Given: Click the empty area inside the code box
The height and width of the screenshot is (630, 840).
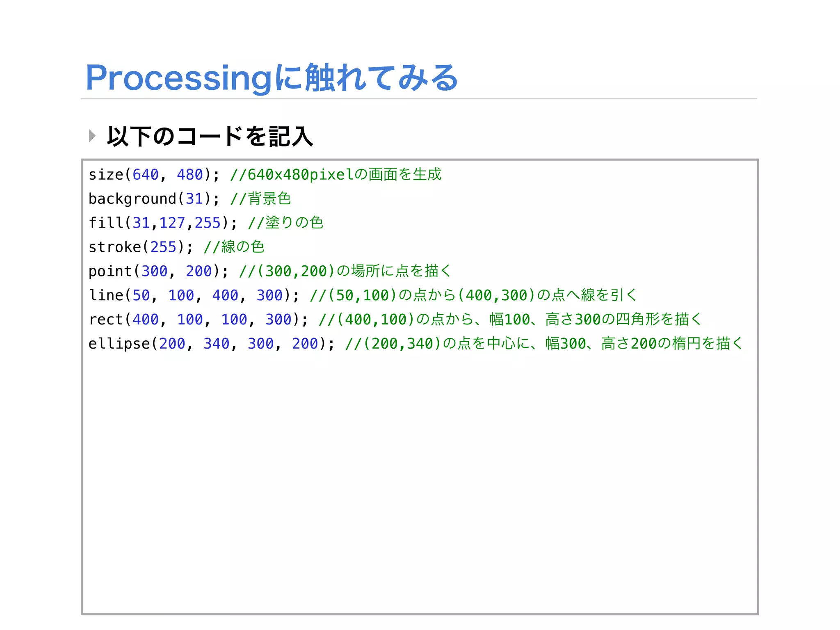Looking at the screenshot, I should [x=420, y=484].
